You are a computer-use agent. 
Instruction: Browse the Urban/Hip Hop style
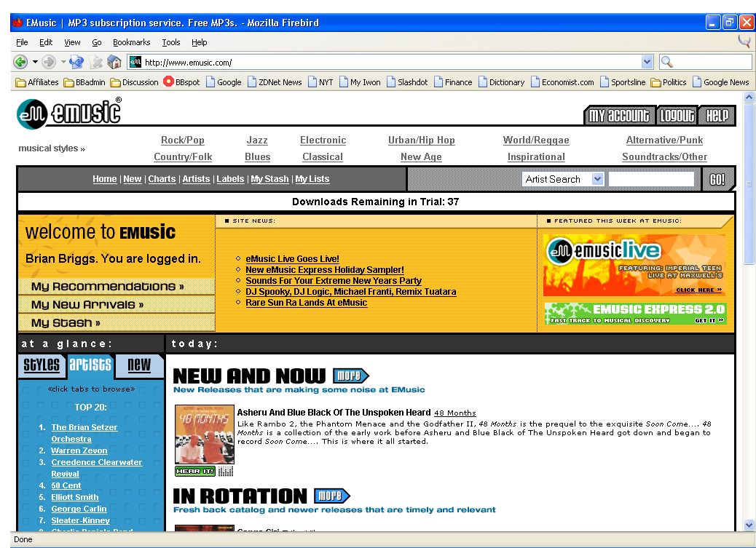[x=422, y=140]
